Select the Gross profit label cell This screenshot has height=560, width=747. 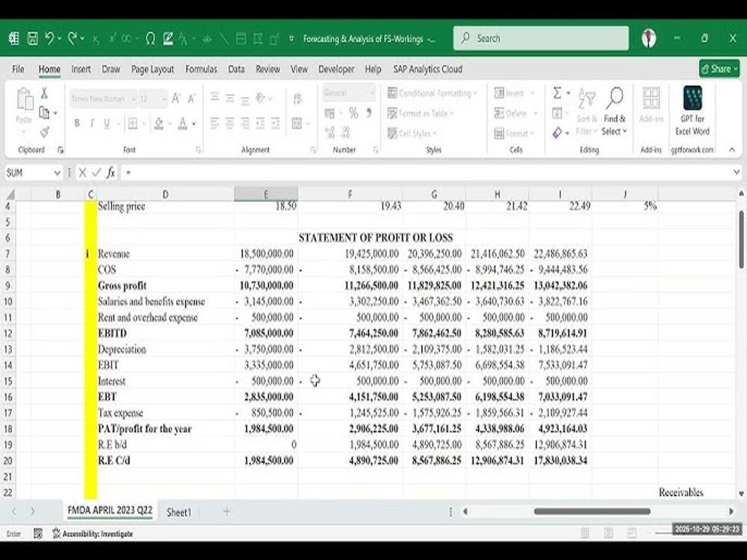click(165, 286)
